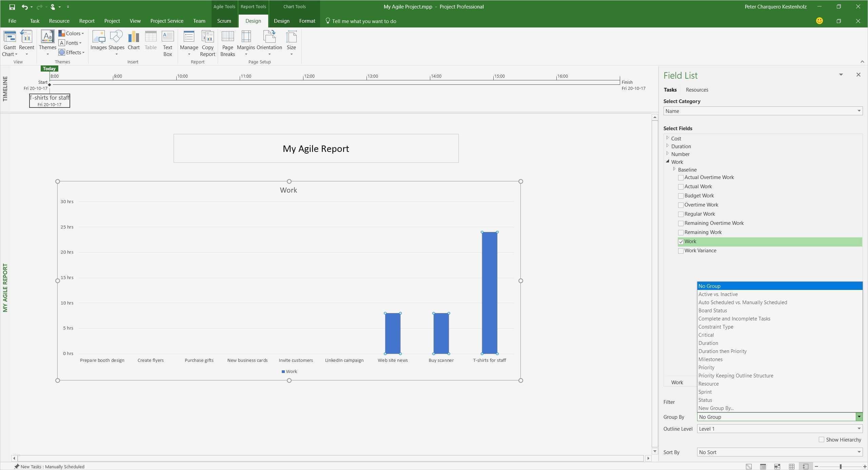Click the My Agile Report title box
This screenshot has width=868, height=470.
pyautogui.click(x=316, y=149)
